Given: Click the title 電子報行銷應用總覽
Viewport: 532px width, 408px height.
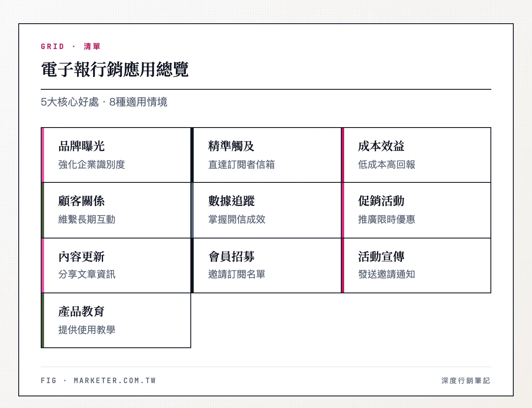Looking at the screenshot, I should click(115, 69).
